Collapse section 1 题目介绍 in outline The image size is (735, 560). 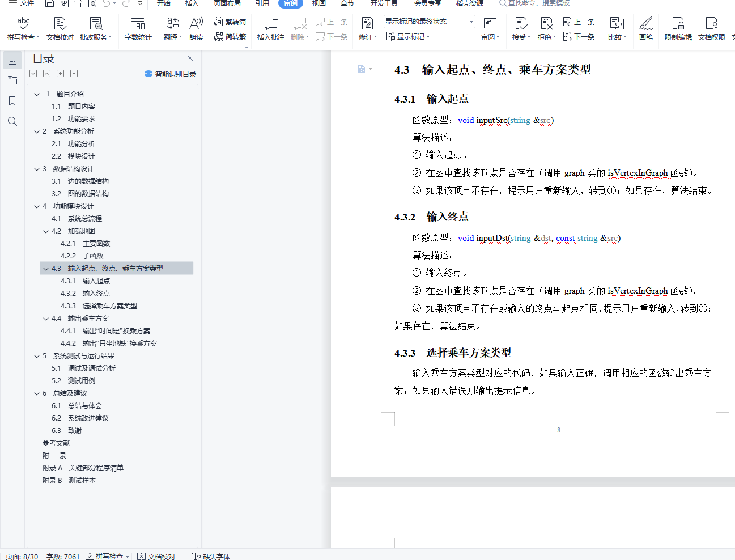click(x=37, y=94)
